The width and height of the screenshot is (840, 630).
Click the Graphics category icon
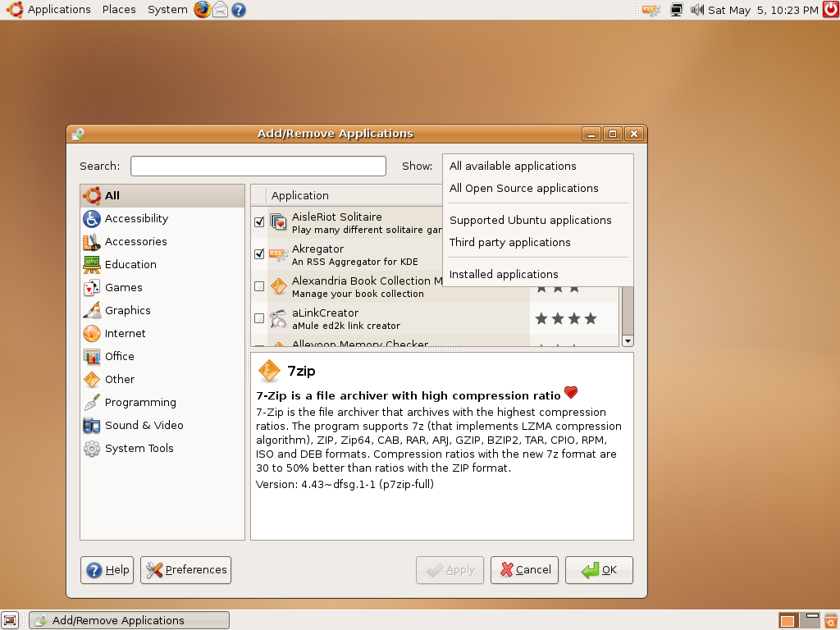pyautogui.click(x=92, y=310)
